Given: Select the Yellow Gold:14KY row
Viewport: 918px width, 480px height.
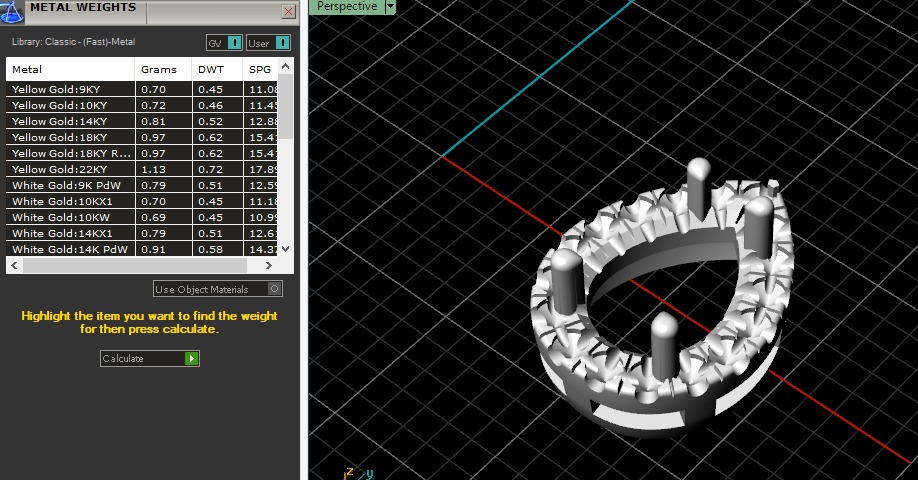Looking at the screenshot, I should point(142,121).
